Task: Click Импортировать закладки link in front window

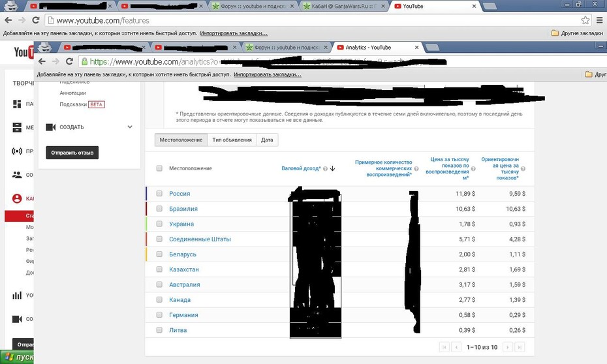Action: pyautogui.click(x=268, y=74)
